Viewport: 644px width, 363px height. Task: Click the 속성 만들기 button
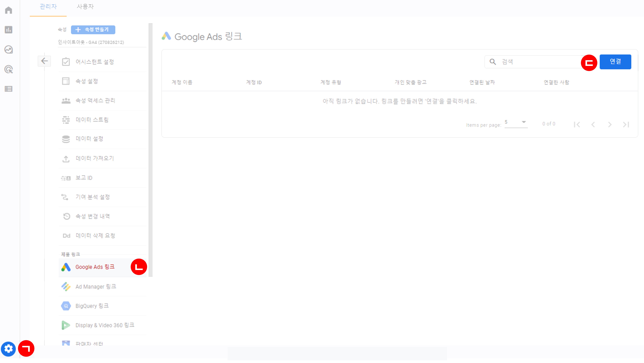coord(93,30)
